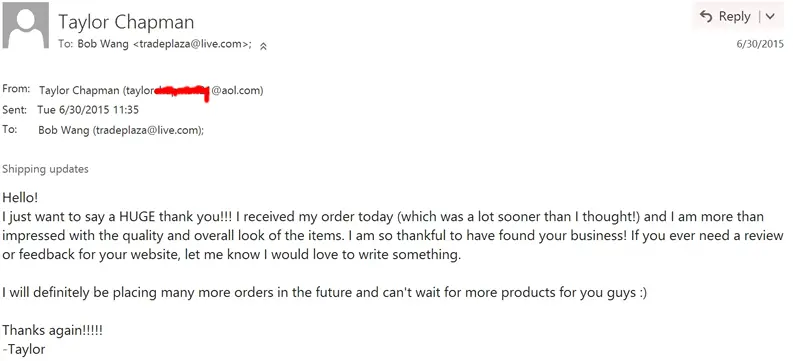Screen dimensions: 793x361
Task: Click the Taylor Chapman sender name heading
Action: point(126,22)
